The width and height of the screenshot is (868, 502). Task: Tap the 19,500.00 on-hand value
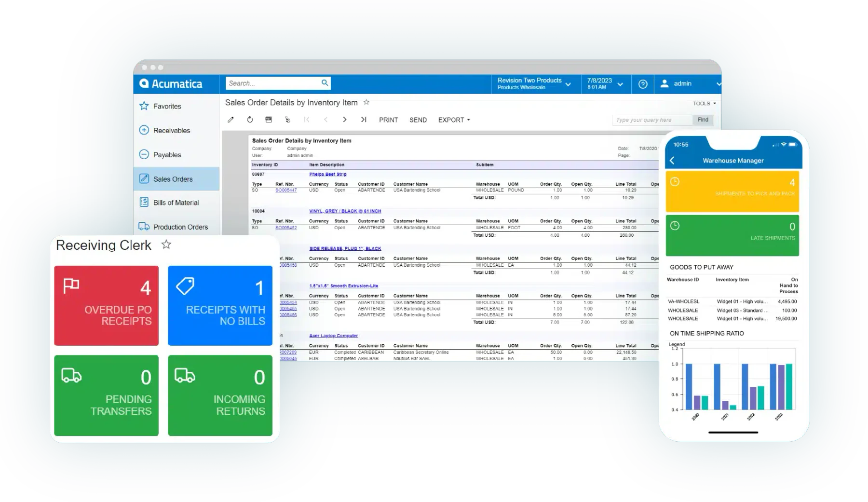[x=786, y=318]
